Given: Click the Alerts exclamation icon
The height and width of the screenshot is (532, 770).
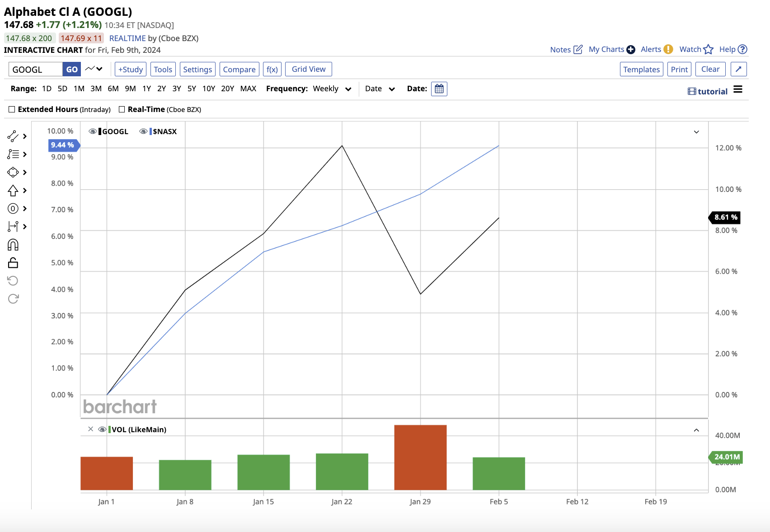Looking at the screenshot, I should 668,49.
